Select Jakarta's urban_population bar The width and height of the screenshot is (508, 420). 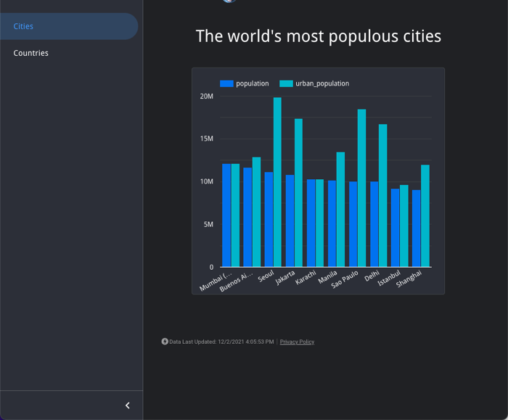pyautogui.click(x=298, y=192)
